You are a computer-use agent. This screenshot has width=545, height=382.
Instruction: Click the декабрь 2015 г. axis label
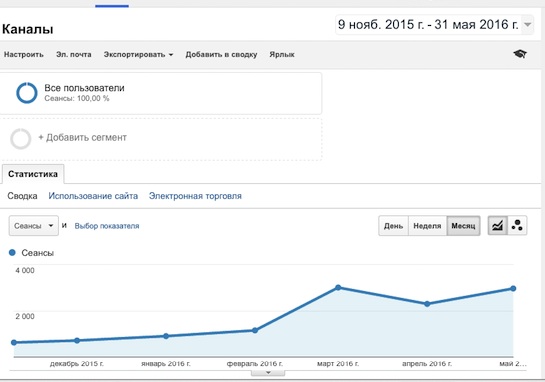[77, 364]
